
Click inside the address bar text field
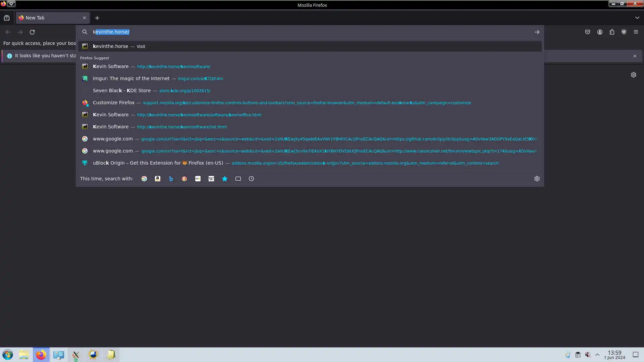[x=302, y=32]
